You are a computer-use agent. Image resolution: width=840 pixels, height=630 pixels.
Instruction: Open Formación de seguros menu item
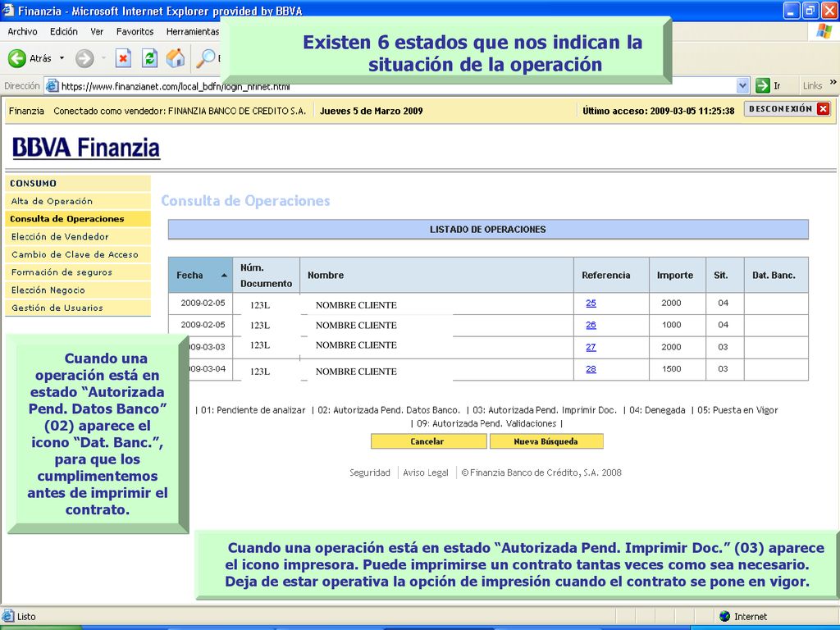(x=78, y=272)
